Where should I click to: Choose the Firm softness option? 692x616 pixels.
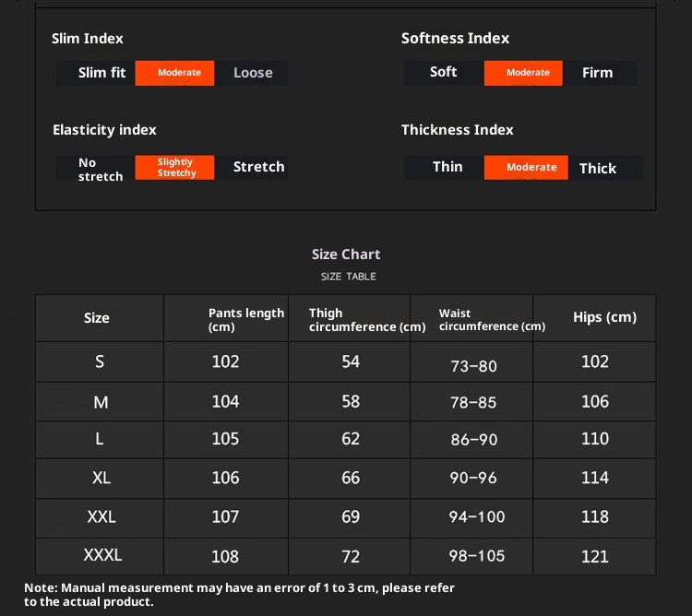point(597,73)
